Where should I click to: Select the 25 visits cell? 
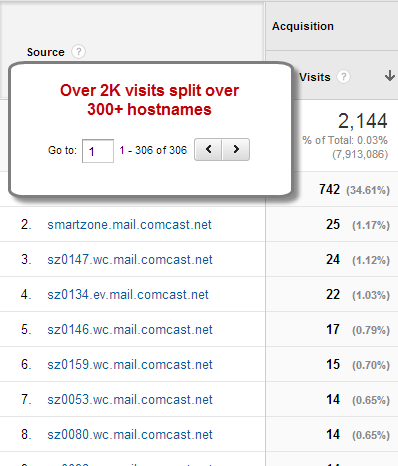[333, 225]
